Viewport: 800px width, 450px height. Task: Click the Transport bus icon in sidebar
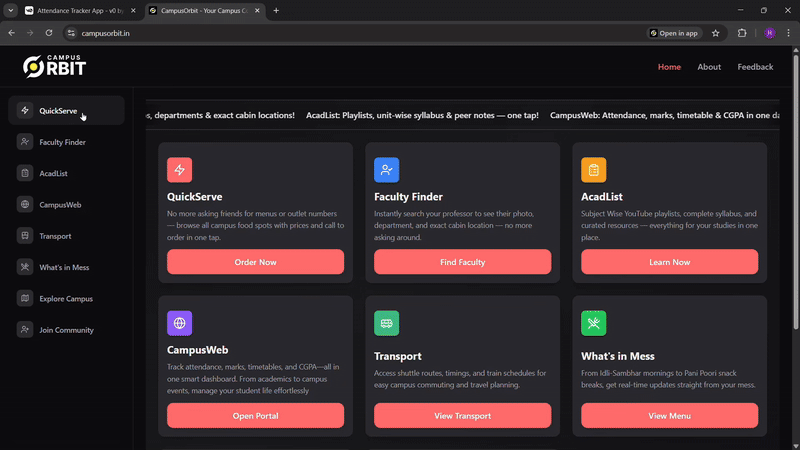[x=25, y=236]
